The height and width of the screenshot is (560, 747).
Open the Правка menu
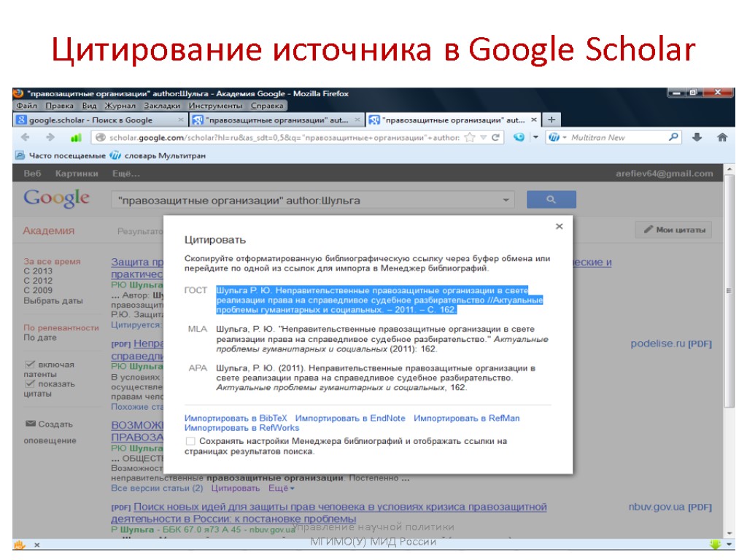(60, 106)
